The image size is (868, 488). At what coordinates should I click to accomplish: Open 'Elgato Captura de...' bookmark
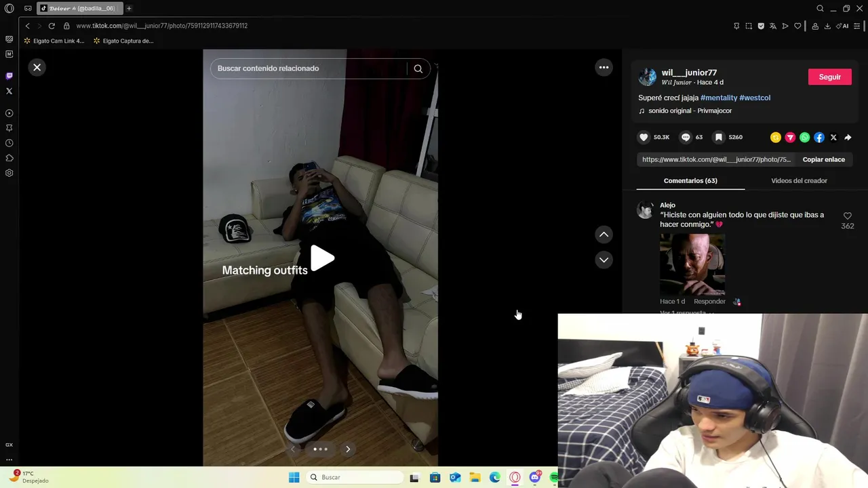(x=123, y=41)
